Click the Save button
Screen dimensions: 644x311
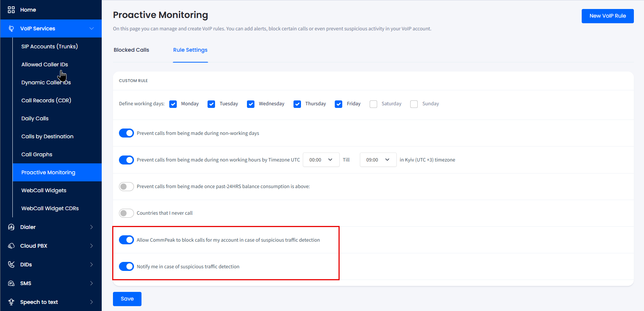127,299
